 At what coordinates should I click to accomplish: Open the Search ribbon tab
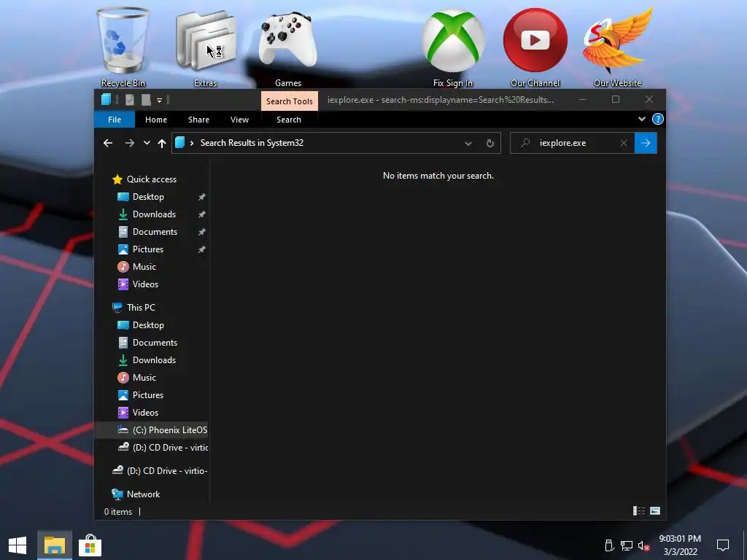tap(289, 120)
